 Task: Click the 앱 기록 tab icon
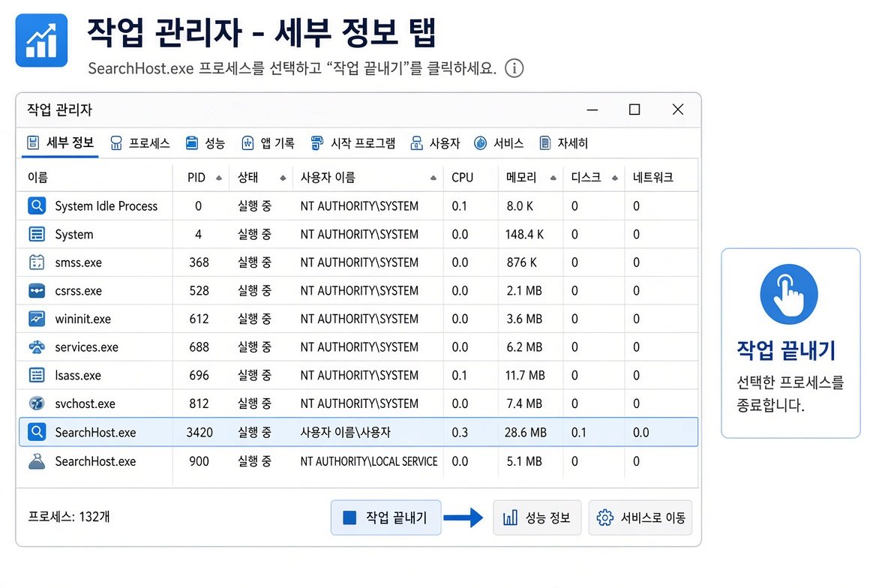(x=247, y=143)
